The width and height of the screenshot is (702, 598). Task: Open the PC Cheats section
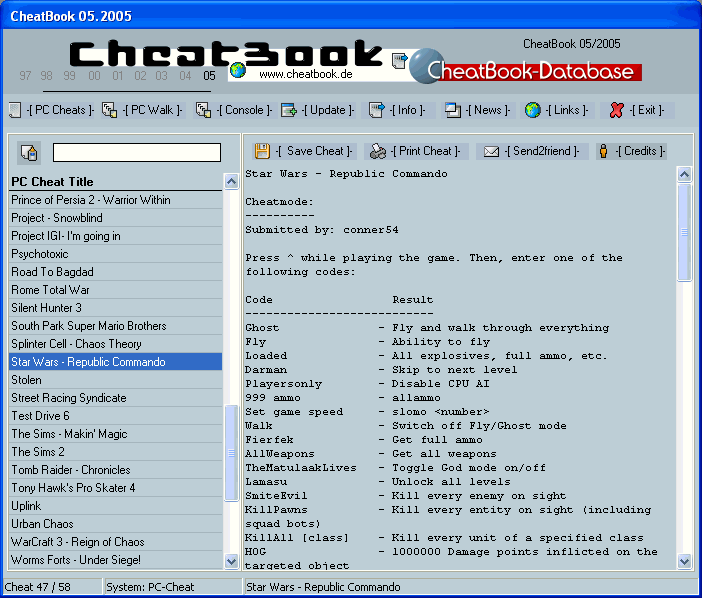pyautogui.click(x=51, y=110)
